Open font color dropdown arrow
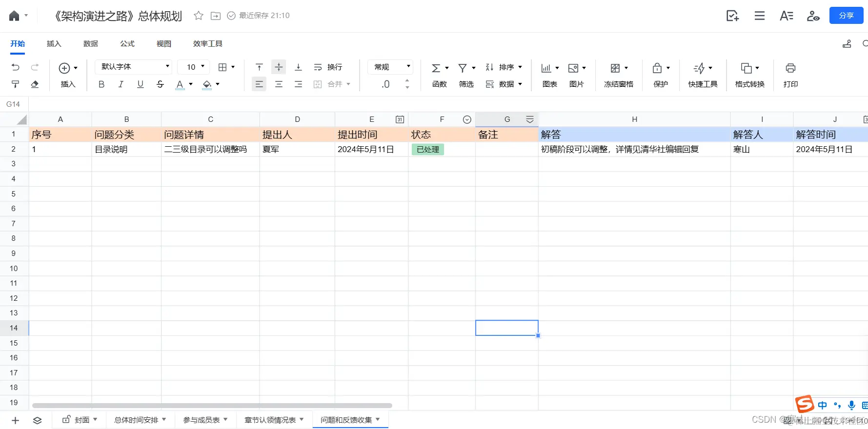Viewport: 868px width, 429px height. tap(191, 84)
